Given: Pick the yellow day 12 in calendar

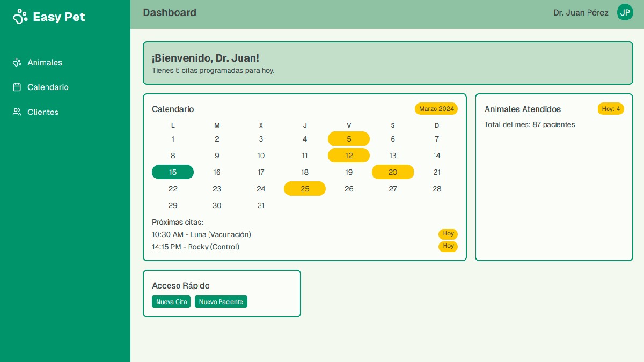Looking at the screenshot, I should coord(349,156).
